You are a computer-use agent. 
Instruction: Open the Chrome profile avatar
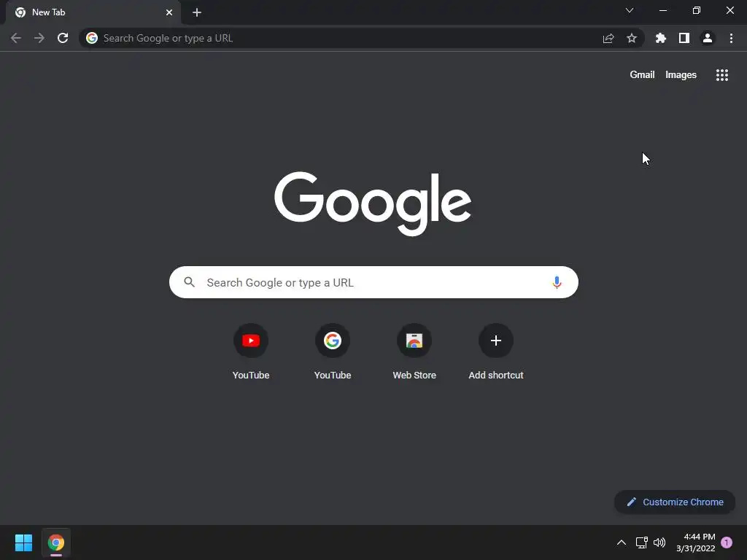(708, 38)
